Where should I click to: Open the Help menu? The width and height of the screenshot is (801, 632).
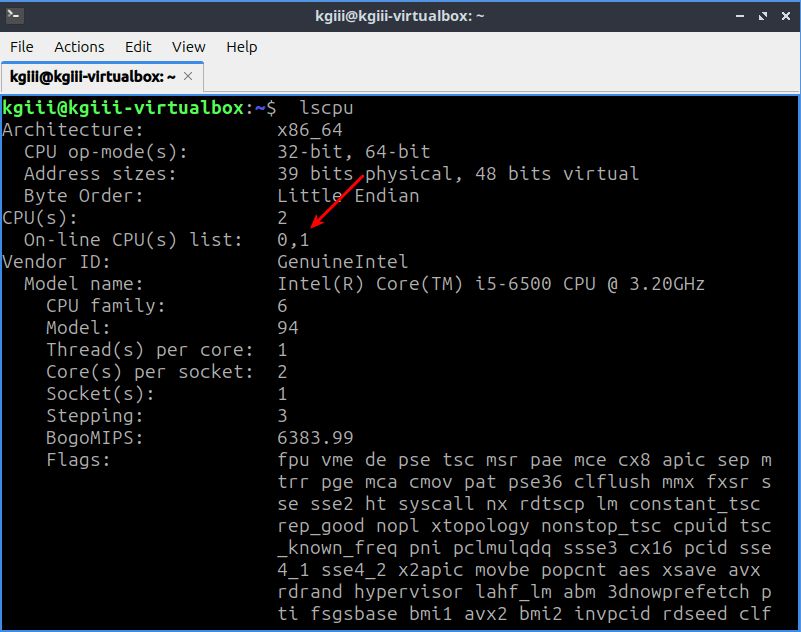(x=242, y=47)
